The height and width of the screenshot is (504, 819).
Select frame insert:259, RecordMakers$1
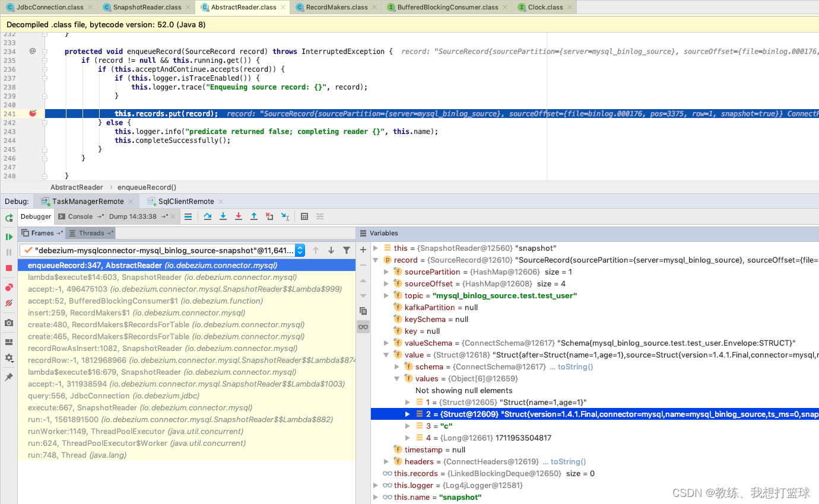pos(186,312)
